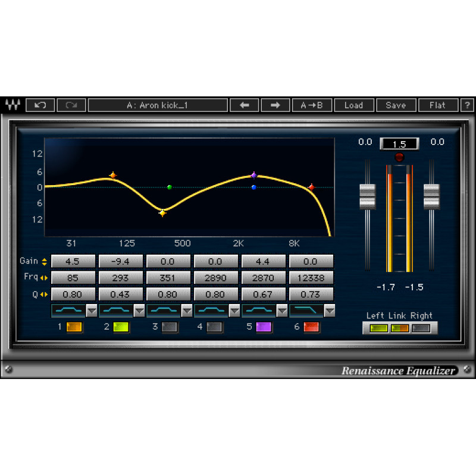Click band 4 frequency value 2890

(216, 278)
